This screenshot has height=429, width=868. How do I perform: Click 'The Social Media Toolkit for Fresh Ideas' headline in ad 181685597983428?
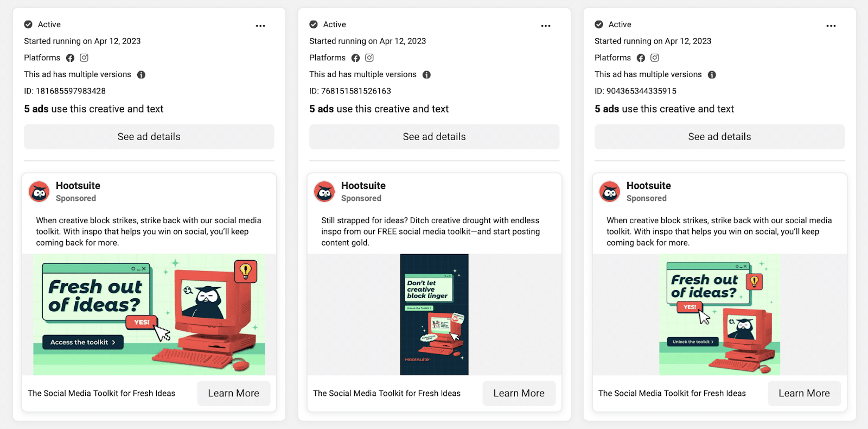[101, 393]
